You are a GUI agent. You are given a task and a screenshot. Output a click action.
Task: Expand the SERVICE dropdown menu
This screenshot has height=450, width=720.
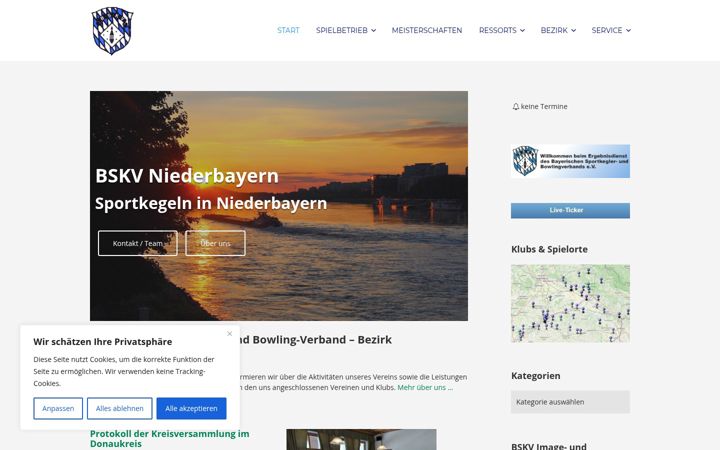[611, 30]
